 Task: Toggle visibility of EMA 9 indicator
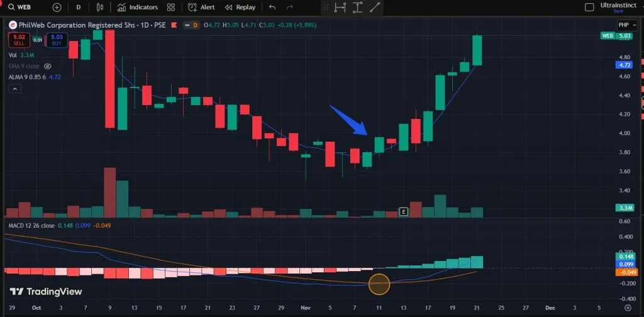[48, 66]
